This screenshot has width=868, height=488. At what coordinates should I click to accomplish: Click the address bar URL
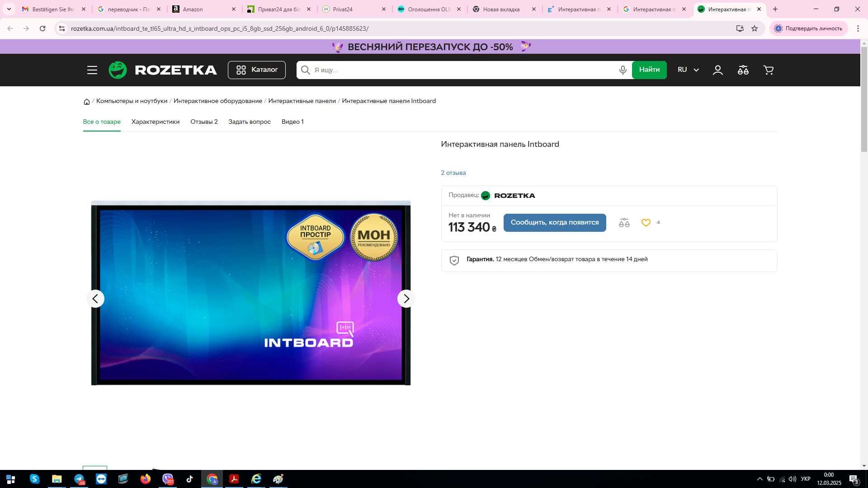click(220, 28)
